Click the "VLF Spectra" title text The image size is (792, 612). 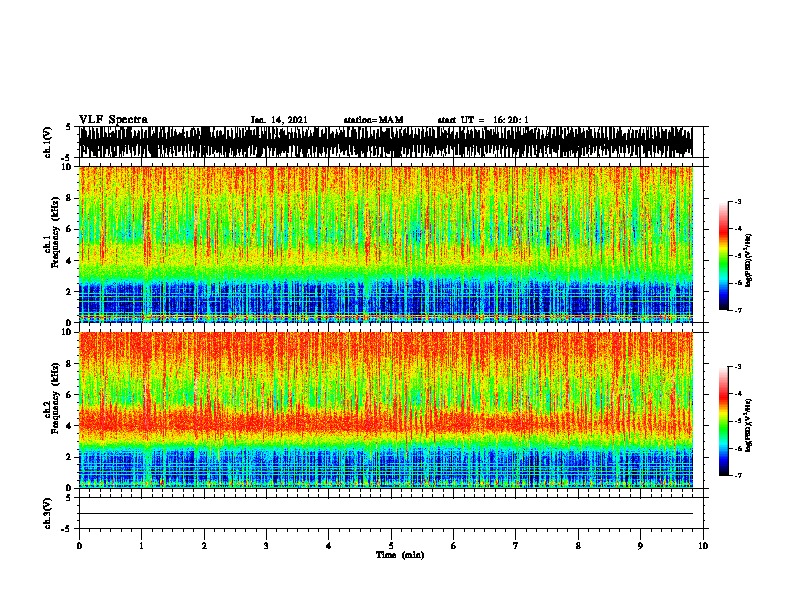113,120
